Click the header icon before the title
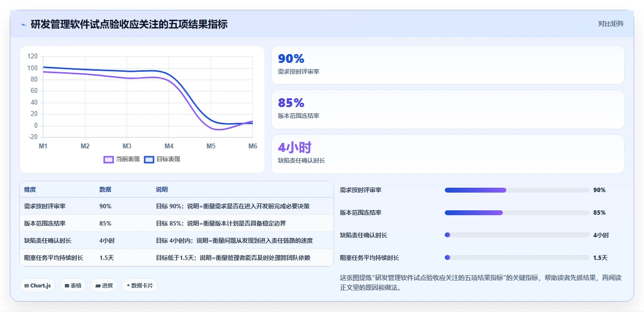 pos(24,25)
